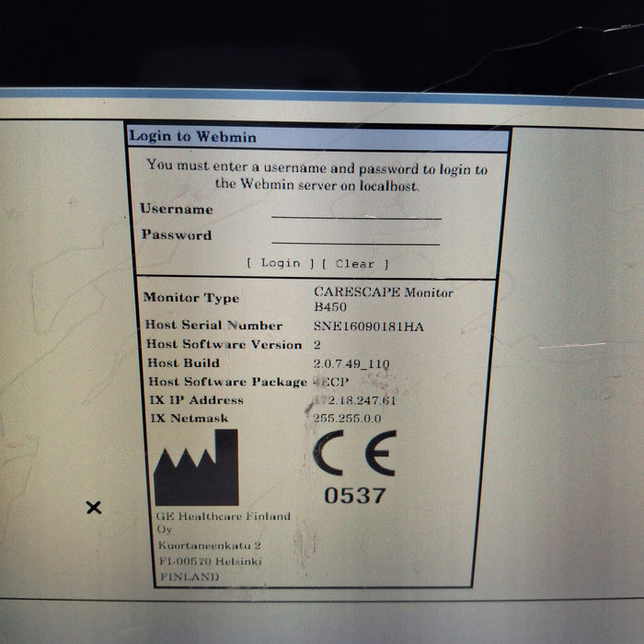Select the serial number SNE16090181HA
The width and height of the screenshot is (644, 644).
pyautogui.click(x=367, y=326)
